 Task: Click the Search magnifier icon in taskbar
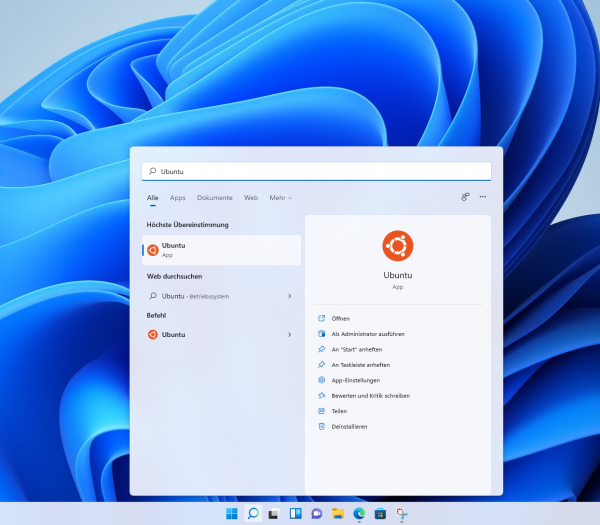(x=253, y=513)
